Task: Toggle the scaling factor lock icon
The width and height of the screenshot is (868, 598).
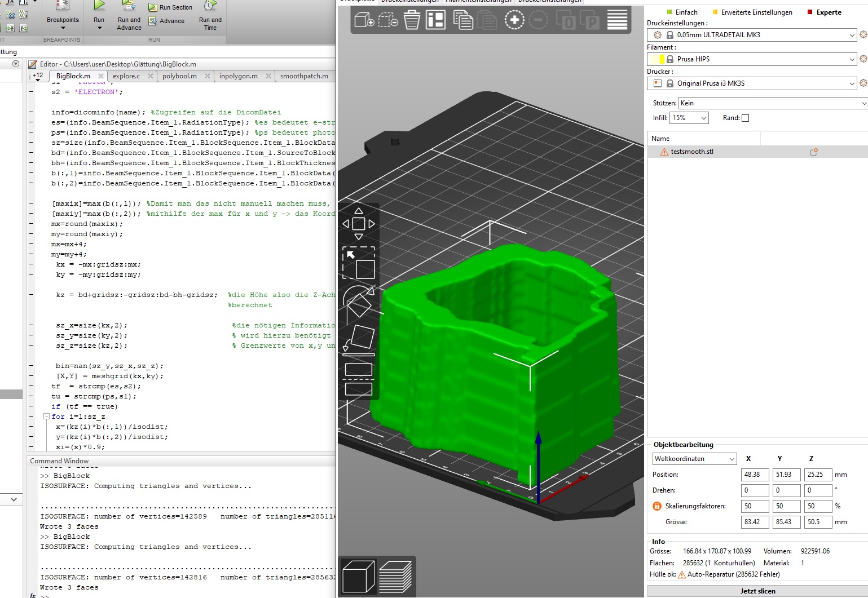Action: [x=657, y=506]
